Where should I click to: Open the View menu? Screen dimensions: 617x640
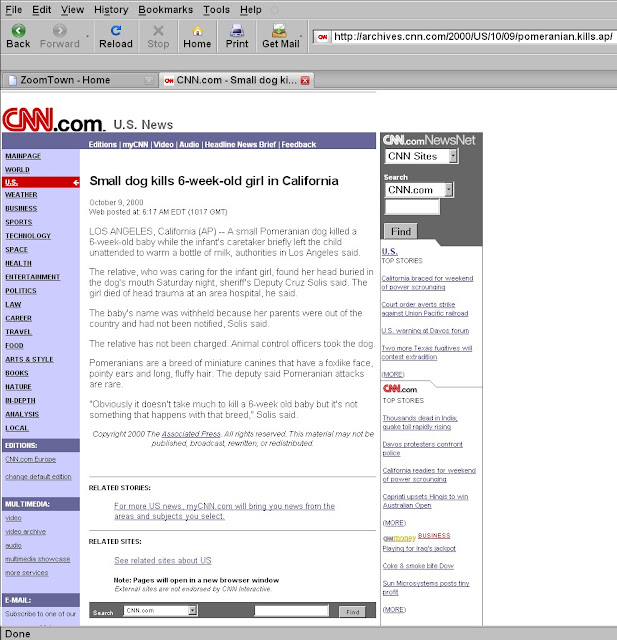click(x=73, y=9)
